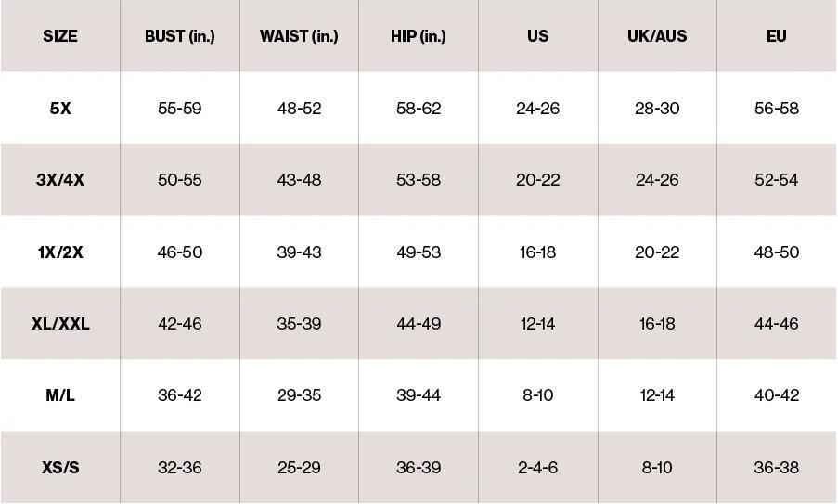Click US size 2-4-6 cell
This screenshot has height=504, width=838.
point(538,467)
